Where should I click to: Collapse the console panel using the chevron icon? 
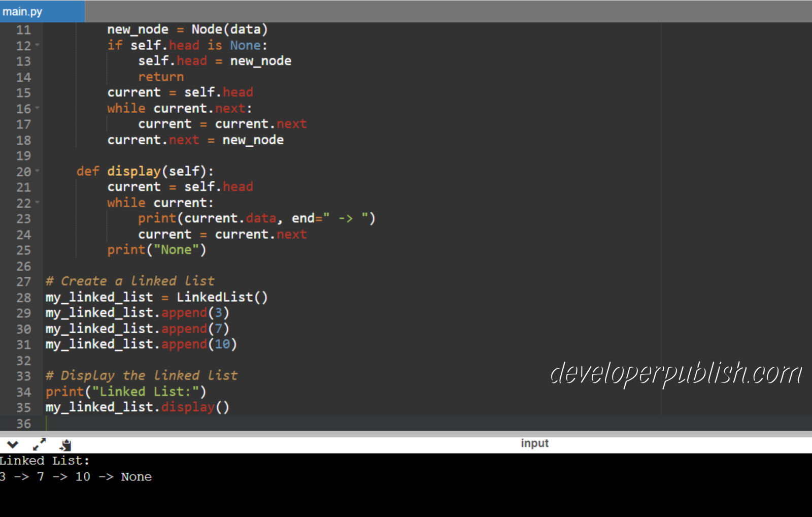point(13,444)
